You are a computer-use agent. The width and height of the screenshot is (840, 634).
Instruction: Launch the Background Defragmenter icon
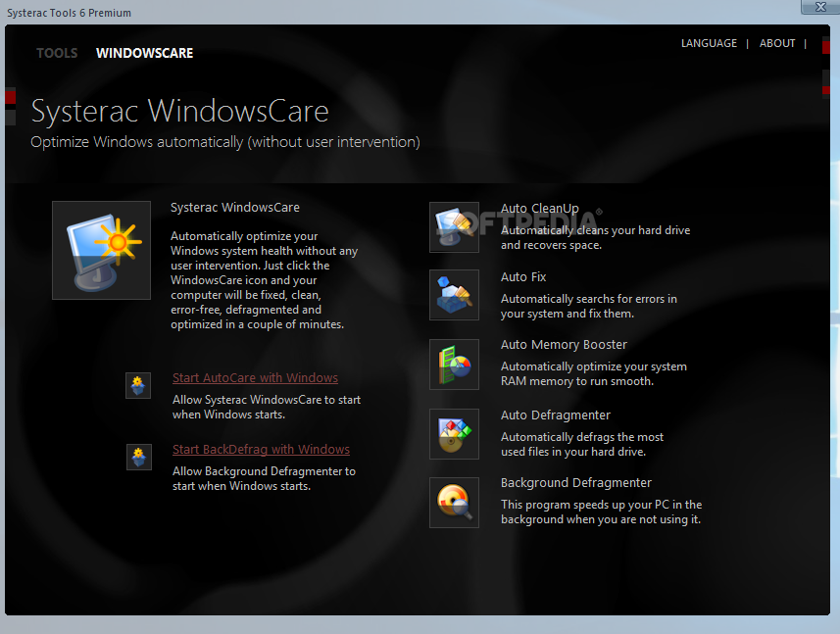(x=454, y=503)
